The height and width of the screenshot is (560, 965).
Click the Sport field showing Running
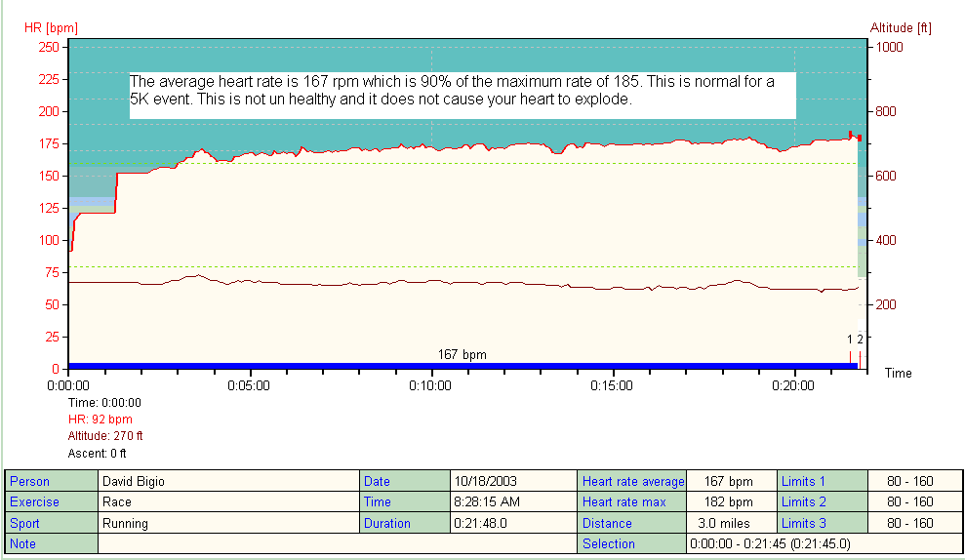(228, 523)
